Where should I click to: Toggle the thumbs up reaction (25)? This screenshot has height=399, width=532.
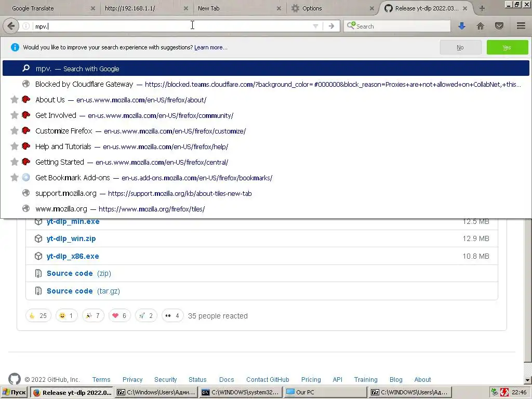[x=38, y=315]
